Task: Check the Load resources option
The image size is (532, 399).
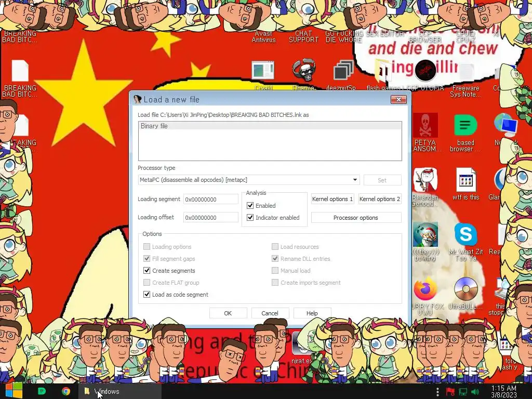Action: tap(275, 247)
